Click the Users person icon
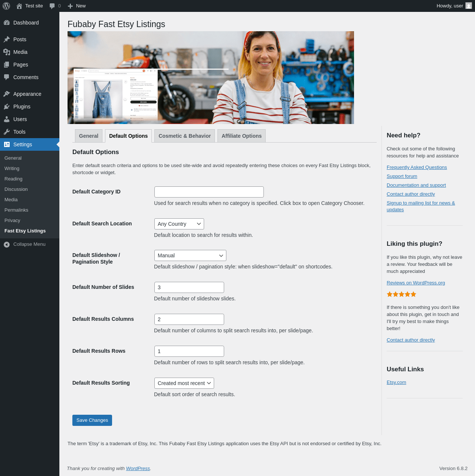 (x=7, y=119)
